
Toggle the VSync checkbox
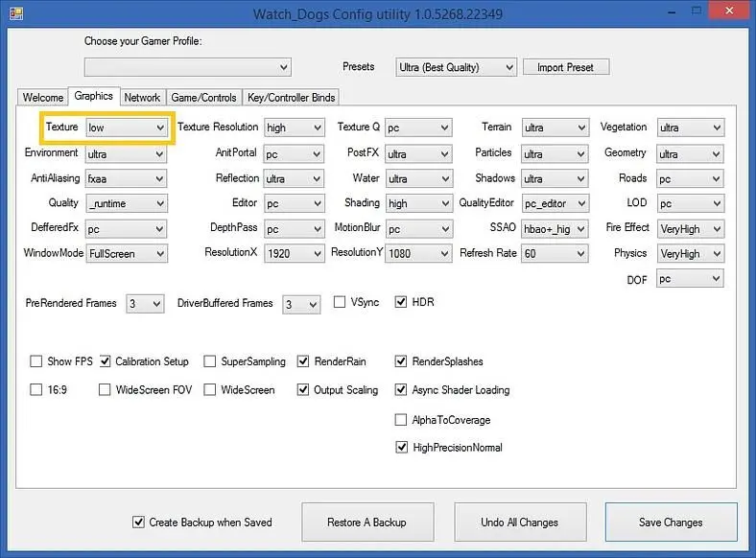click(x=340, y=302)
